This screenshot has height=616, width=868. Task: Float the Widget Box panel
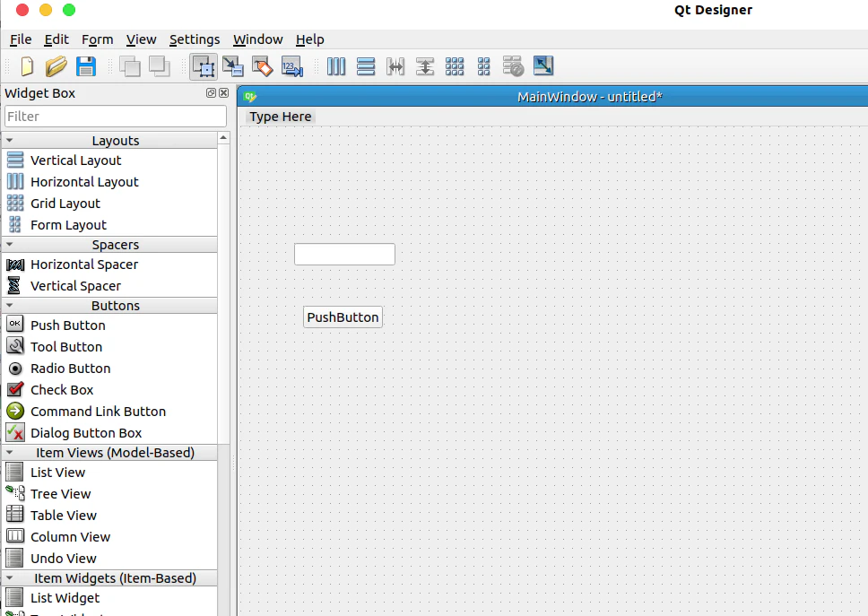coord(211,93)
